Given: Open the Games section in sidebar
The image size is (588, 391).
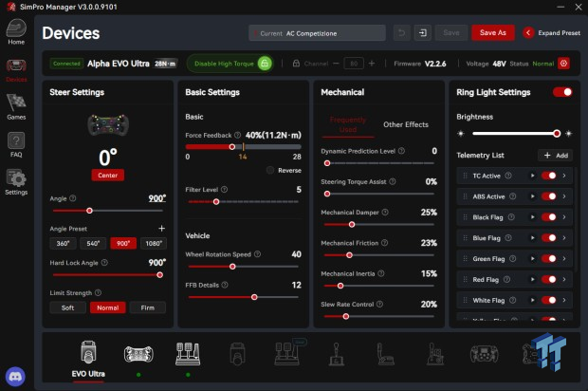Looking at the screenshot, I should (16, 107).
